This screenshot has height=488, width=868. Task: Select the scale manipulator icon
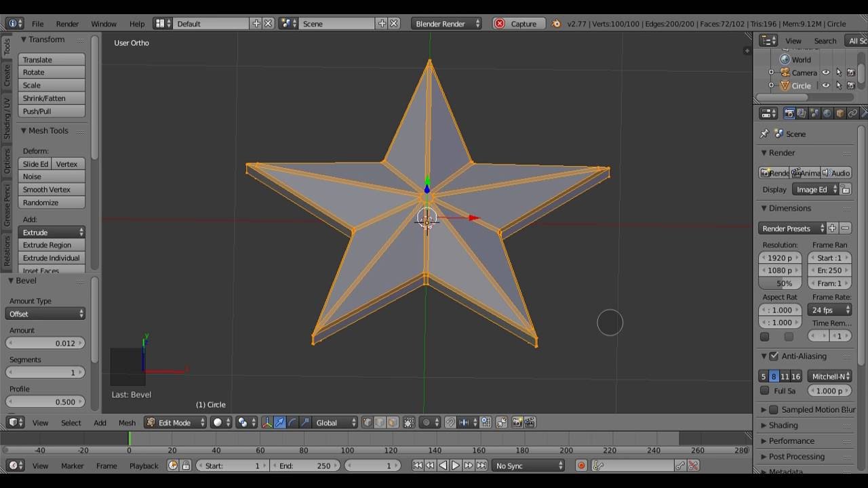coord(304,422)
